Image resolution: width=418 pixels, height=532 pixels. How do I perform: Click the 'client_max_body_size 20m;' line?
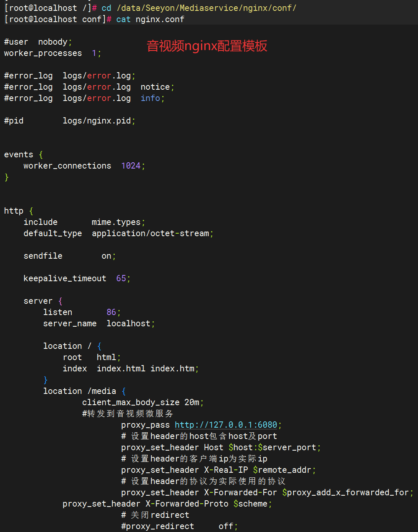click(x=143, y=402)
